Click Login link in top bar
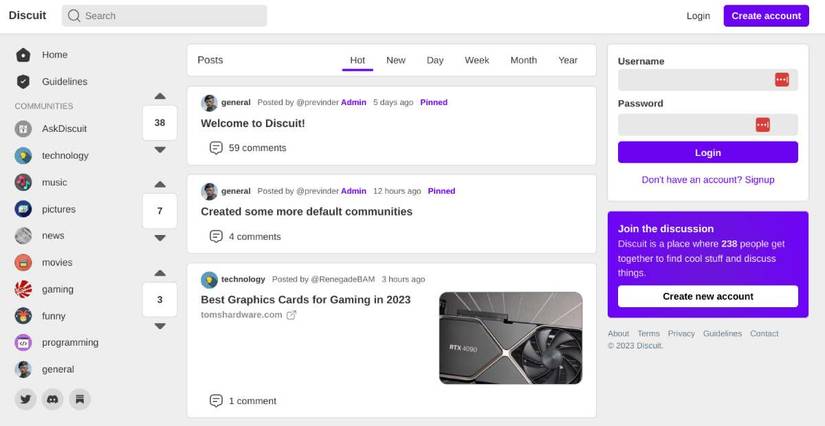 click(x=698, y=16)
